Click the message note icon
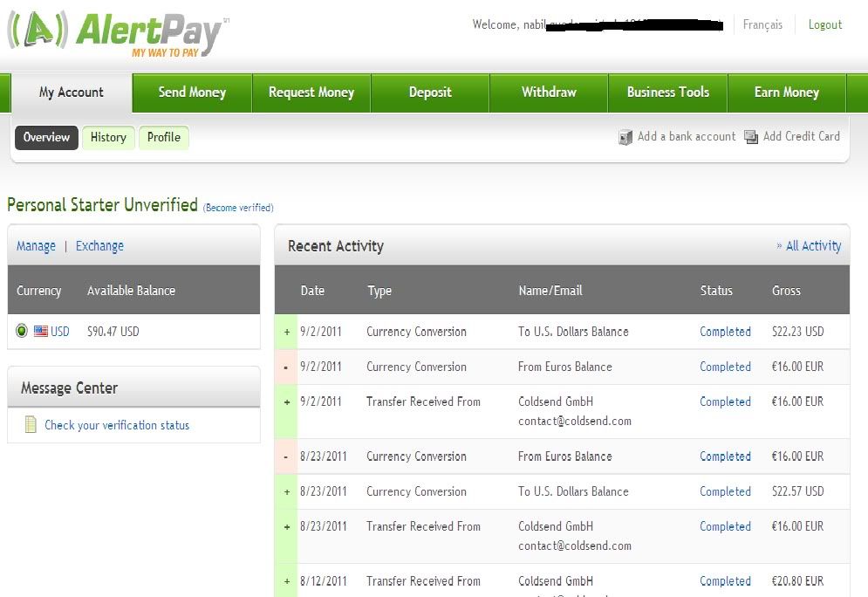 [31, 424]
